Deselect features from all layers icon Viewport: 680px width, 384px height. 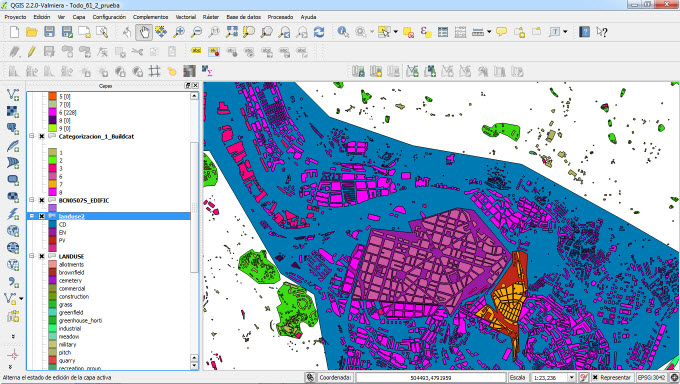pyautogui.click(x=408, y=32)
